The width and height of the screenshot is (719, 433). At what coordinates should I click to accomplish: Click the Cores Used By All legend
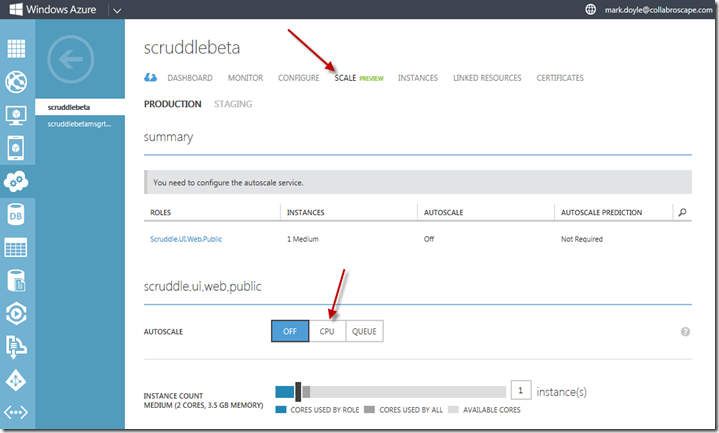point(404,410)
